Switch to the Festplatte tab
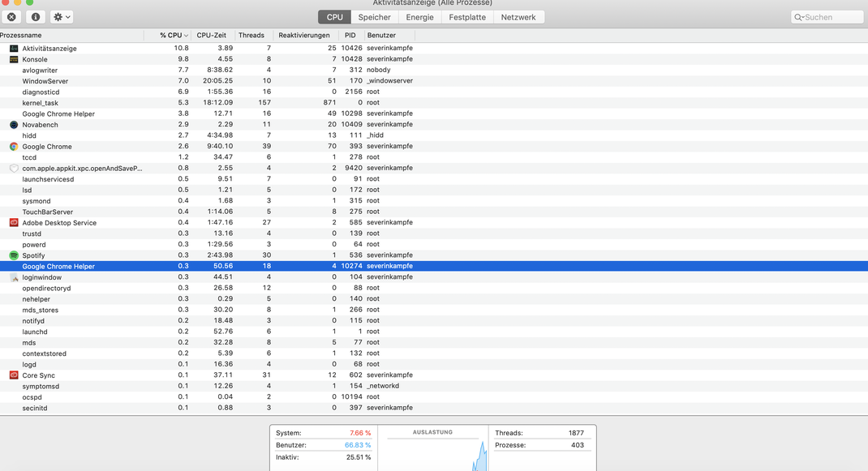 point(467,17)
